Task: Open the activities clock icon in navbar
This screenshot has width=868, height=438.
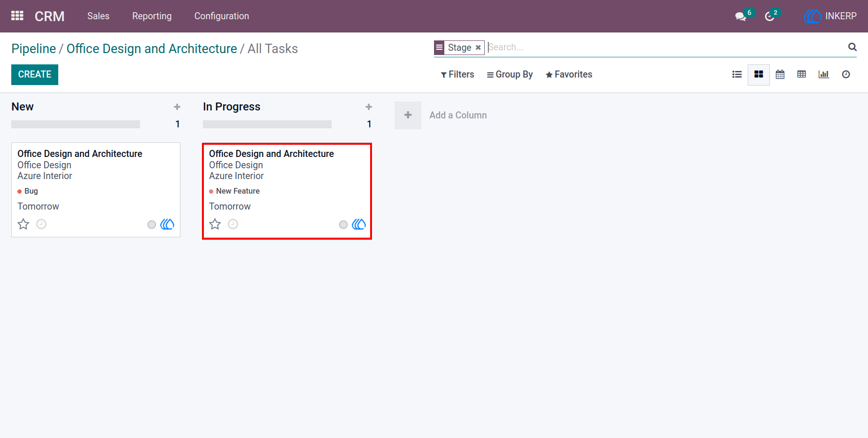Action: (x=769, y=16)
